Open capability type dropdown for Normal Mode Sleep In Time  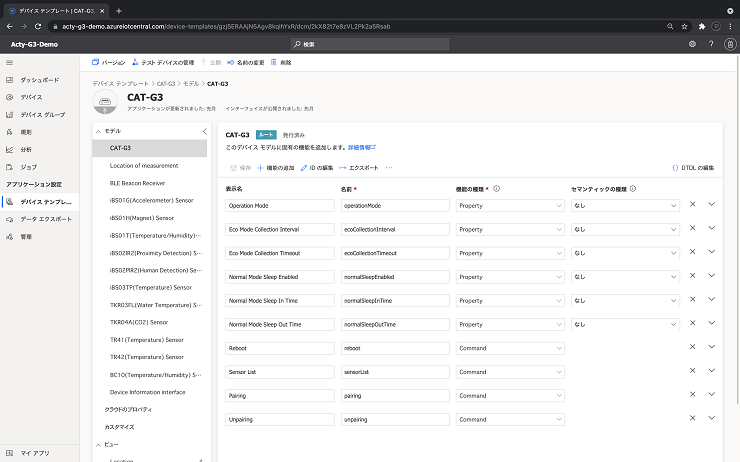pyautogui.click(x=510, y=301)
